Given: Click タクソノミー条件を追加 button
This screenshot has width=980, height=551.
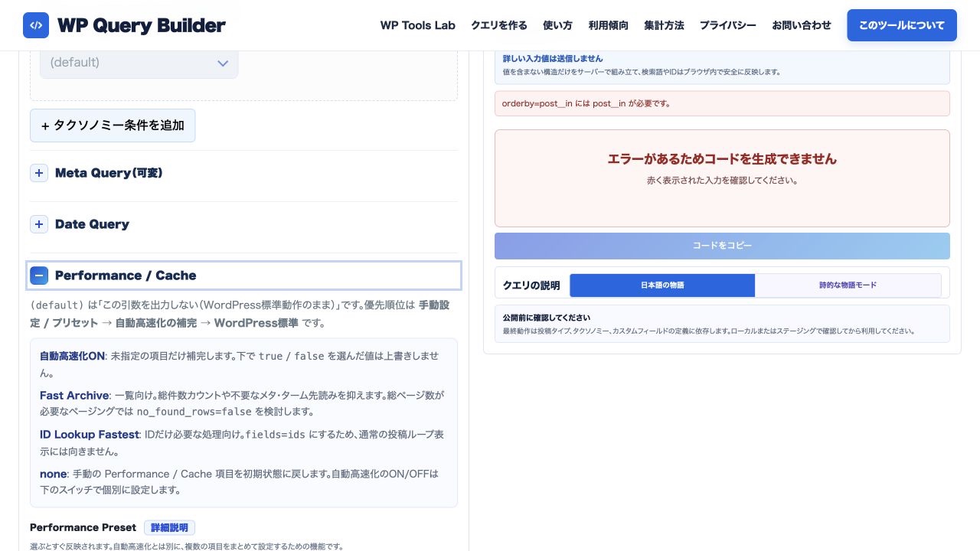Looking at the screenshot, I should (113, 126).
